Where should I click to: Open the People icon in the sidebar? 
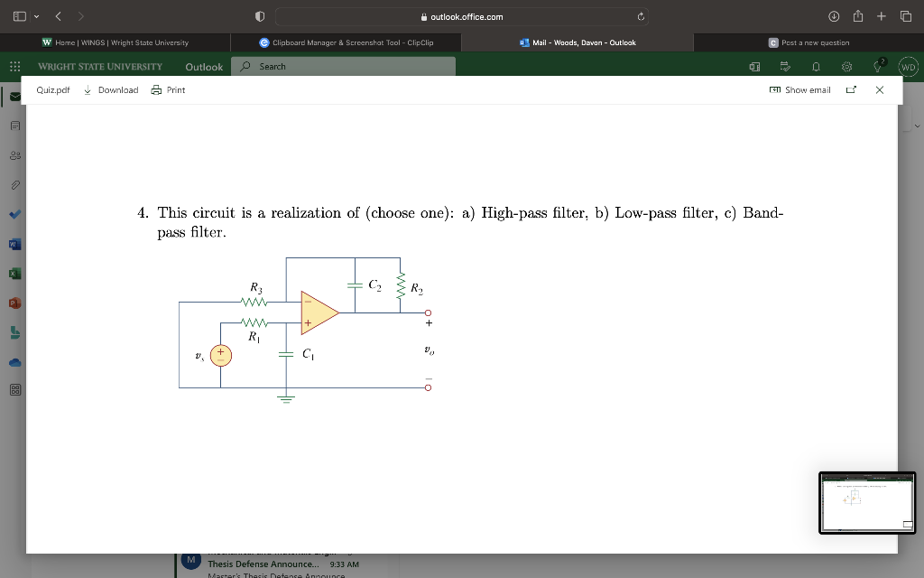point(14,154)
